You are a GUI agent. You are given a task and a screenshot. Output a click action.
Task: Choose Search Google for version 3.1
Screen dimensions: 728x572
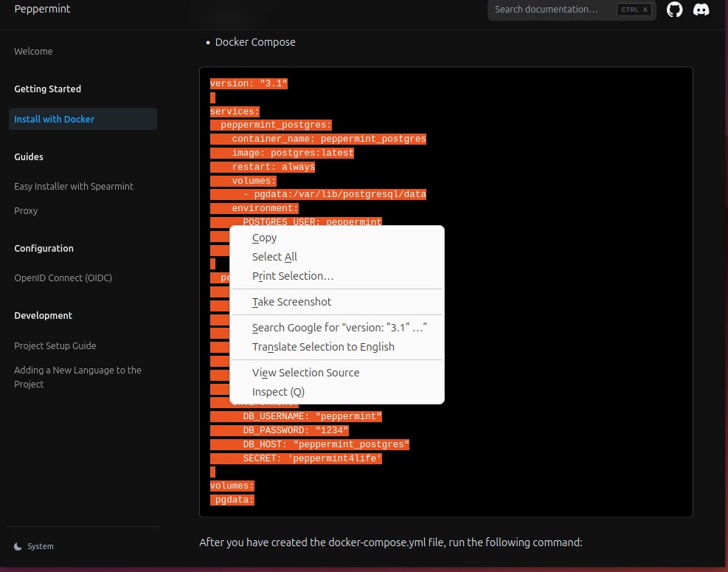[x=336, y=328]
